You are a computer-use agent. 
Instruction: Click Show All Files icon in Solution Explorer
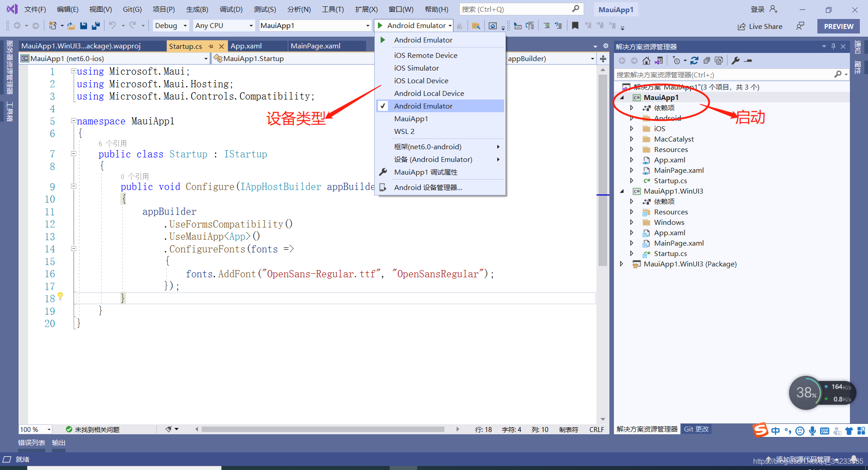click(719, 61)
